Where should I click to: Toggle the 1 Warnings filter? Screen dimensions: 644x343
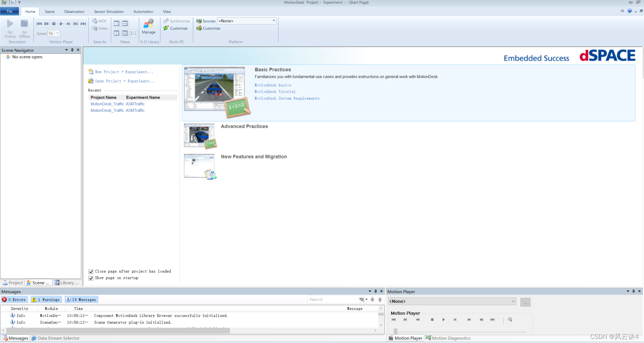click(x=46, y=300)
